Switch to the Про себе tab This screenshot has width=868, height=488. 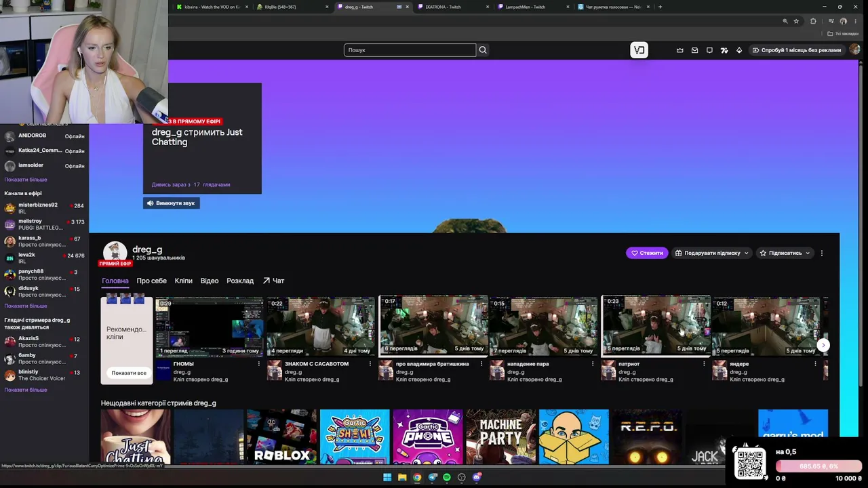coord(151,281)
